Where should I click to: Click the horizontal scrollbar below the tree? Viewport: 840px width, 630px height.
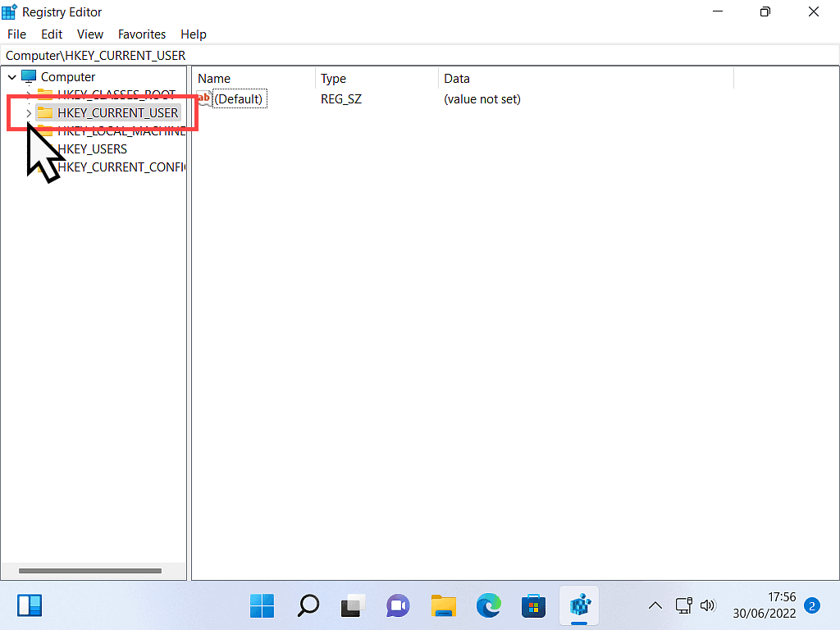(90, 570)
